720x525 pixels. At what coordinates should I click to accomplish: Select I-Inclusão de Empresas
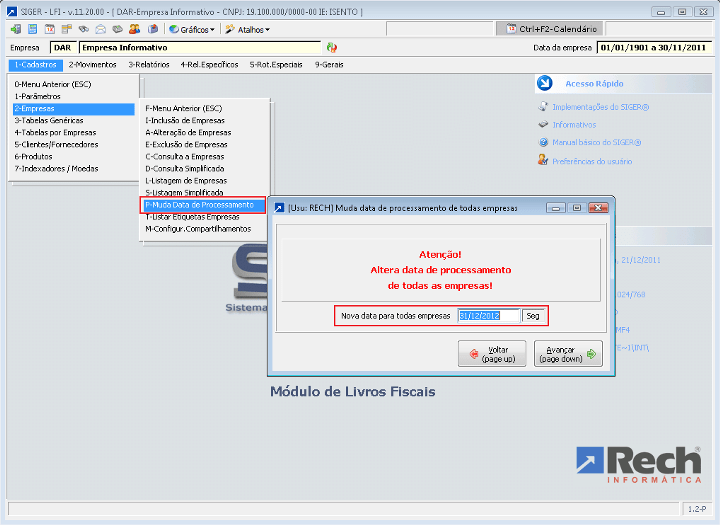coord(204,120)
